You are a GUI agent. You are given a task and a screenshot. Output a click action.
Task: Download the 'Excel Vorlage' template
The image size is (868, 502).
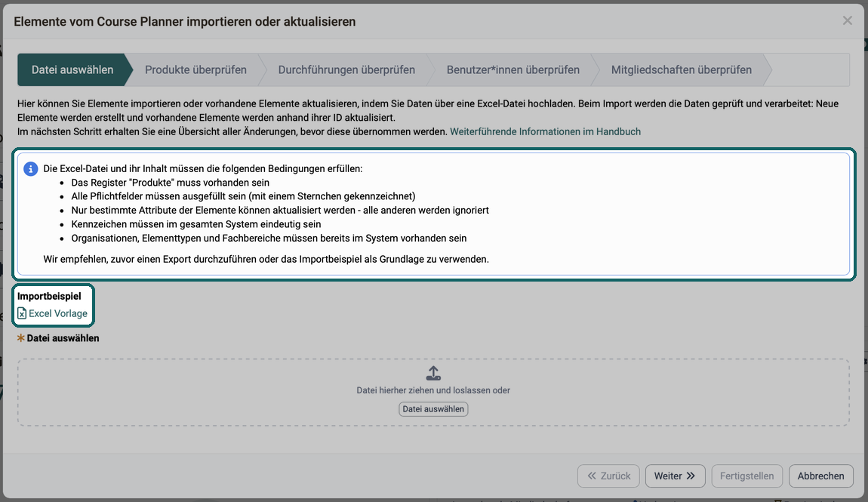pyautogui.click(x=57, y=313)
